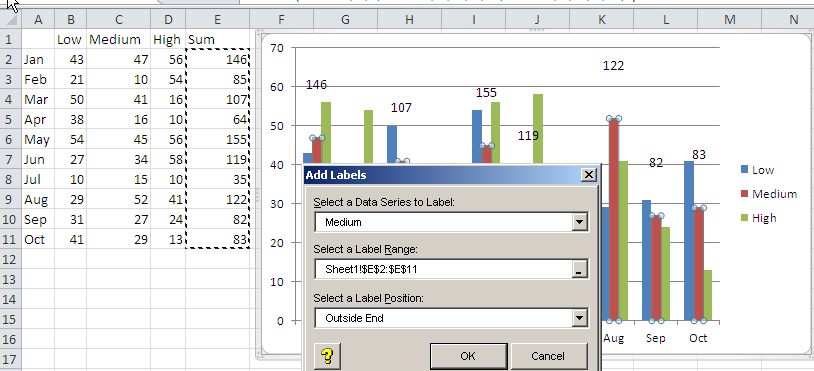
Task: Click the chart data label 107
Action: click(x=401, y=108)
